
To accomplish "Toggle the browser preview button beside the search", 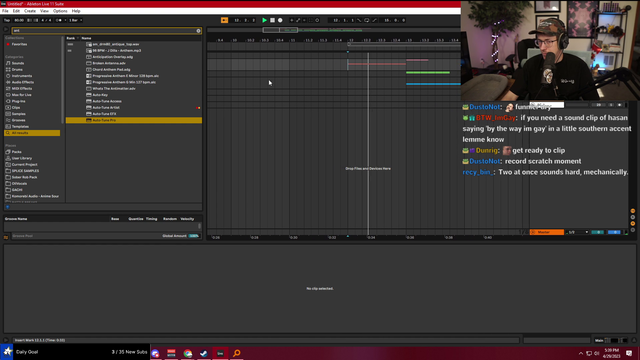I will [6, 30].
